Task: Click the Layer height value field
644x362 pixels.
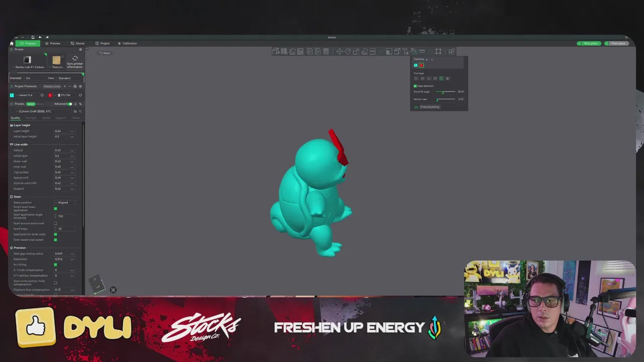Action: (64, 131)
